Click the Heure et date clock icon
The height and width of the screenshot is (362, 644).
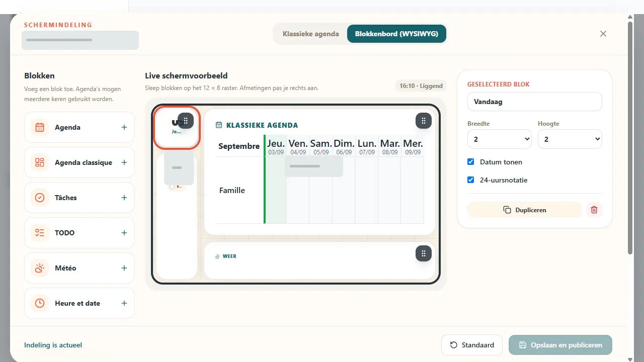coord(40,303)
